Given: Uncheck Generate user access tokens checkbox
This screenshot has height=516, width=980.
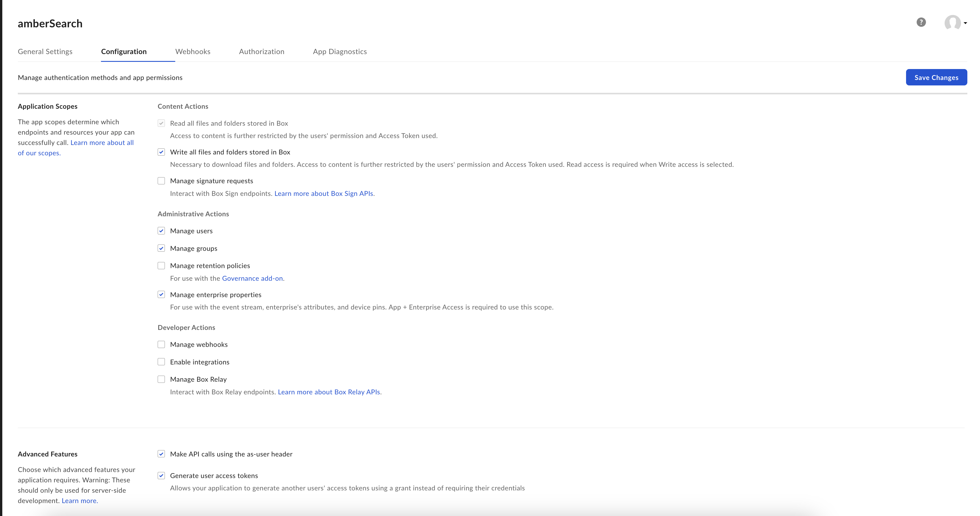Looking at the screenshot, I should 161,476.
